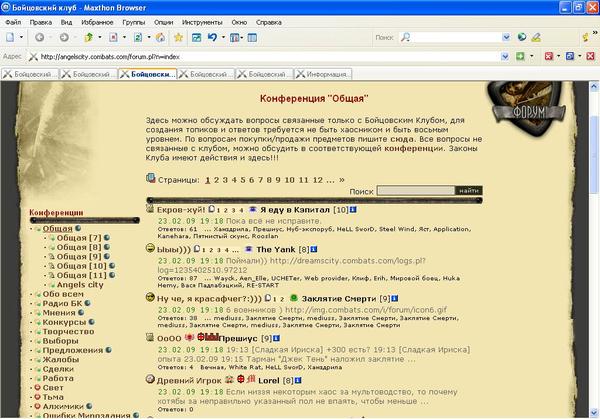Click the green Go button after the address bar

pos(520,56)
